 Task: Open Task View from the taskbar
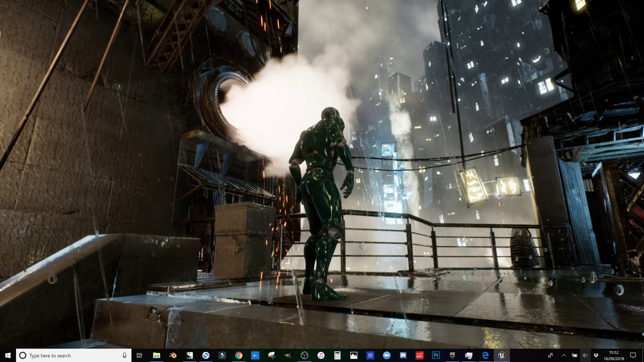point(140,355)
